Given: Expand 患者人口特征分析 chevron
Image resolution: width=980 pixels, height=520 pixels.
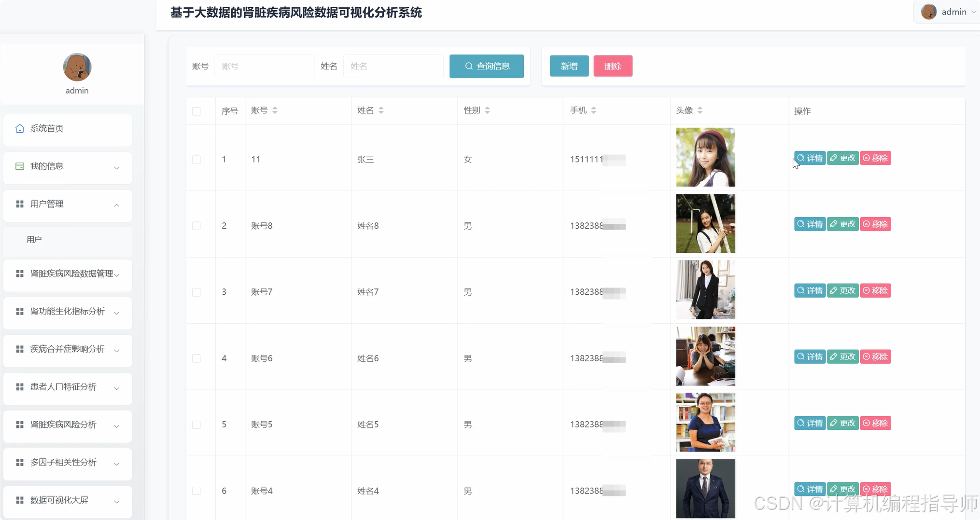Looking at the screenshot, I should pos(116,388).
